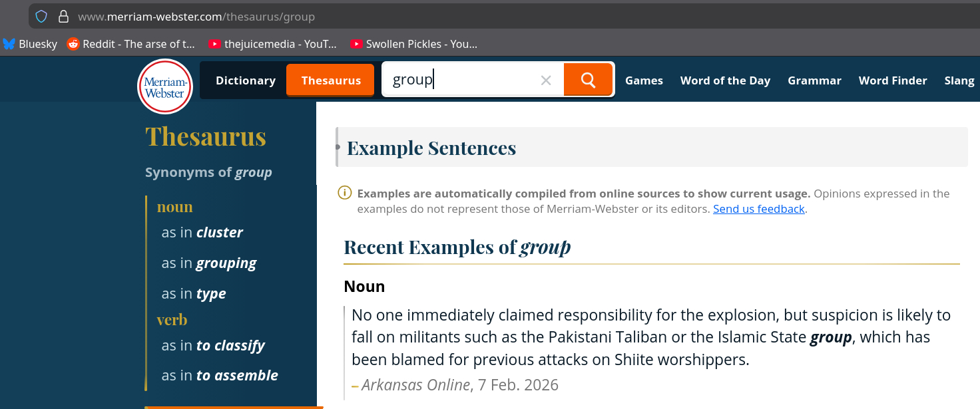Open the Bluesky bookmark
Image resolution: width=980 pixels, height=409 pixels.
click(30, 44)
